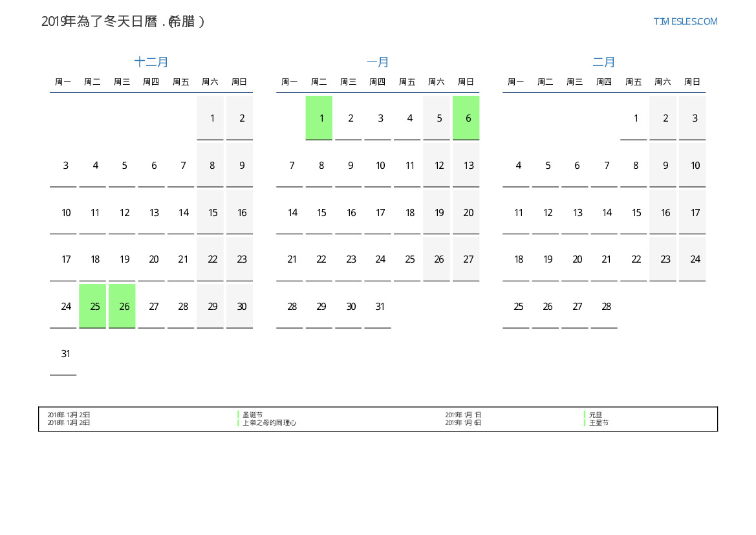Click the 元旦 legend label
This screenshot has width=756, height=535.
595,415
